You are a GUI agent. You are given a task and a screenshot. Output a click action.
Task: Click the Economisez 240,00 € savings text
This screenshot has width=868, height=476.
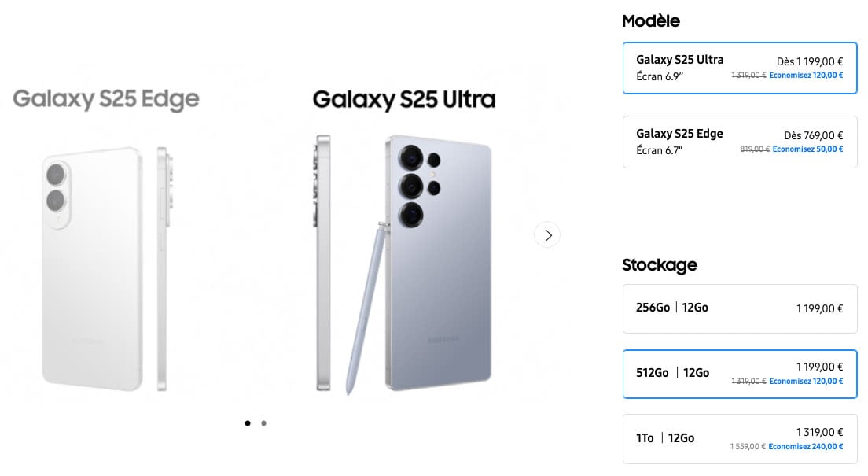tap(805, 446)
